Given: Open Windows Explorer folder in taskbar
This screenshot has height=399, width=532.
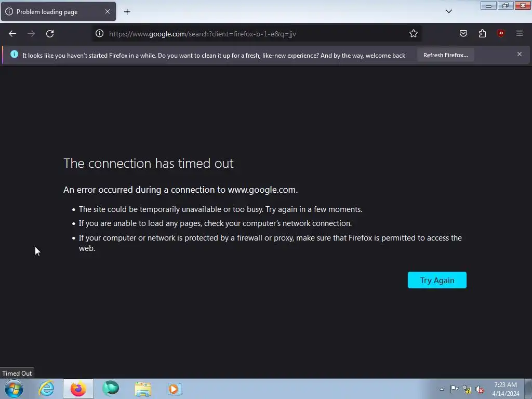Looking at the screenshot, I should (143, 389).
